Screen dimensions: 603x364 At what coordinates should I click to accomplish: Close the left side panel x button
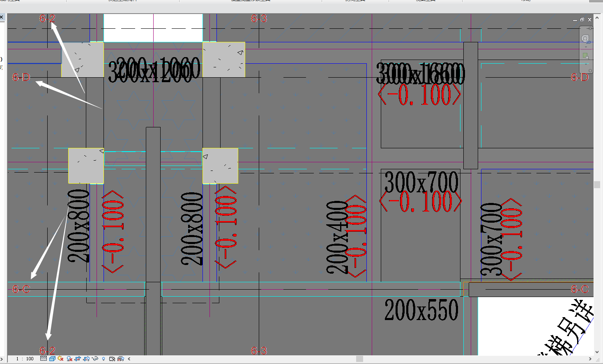click(x=2, y=17)
